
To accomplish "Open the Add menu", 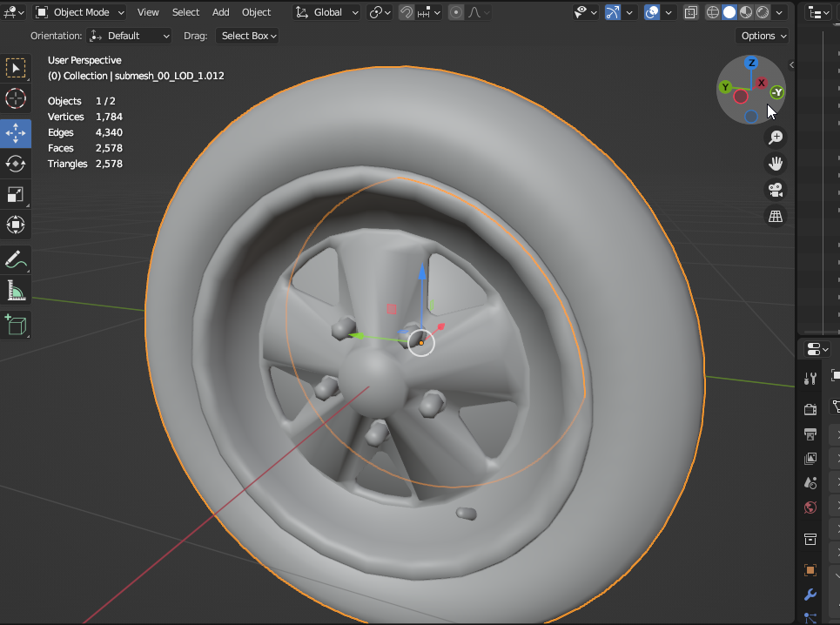I will click(x=221, y=13).
